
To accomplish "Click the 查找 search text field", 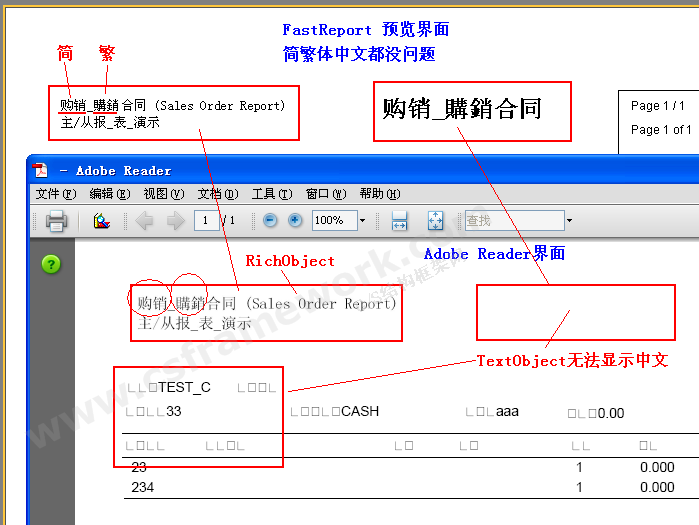I will 512,221.
